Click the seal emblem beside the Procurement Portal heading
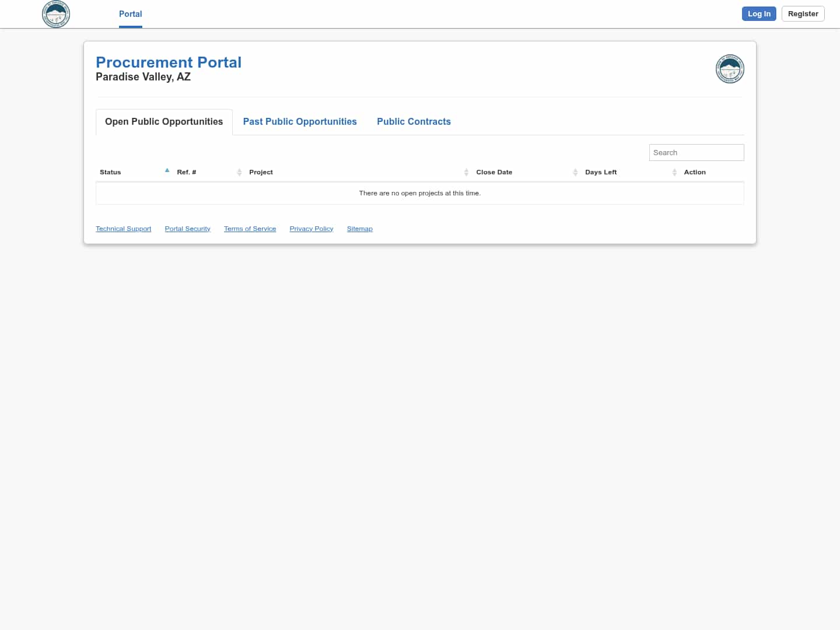 tap(730, 69)
